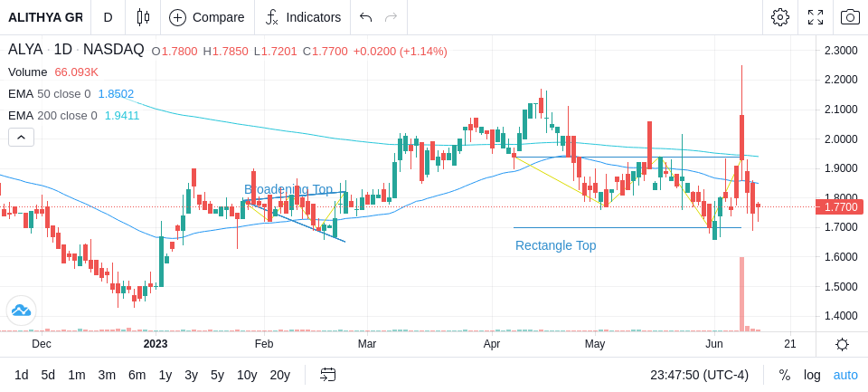Screen dimensions: 868x392
Task: Toggle auto scale mode
Action: point(845,376)
